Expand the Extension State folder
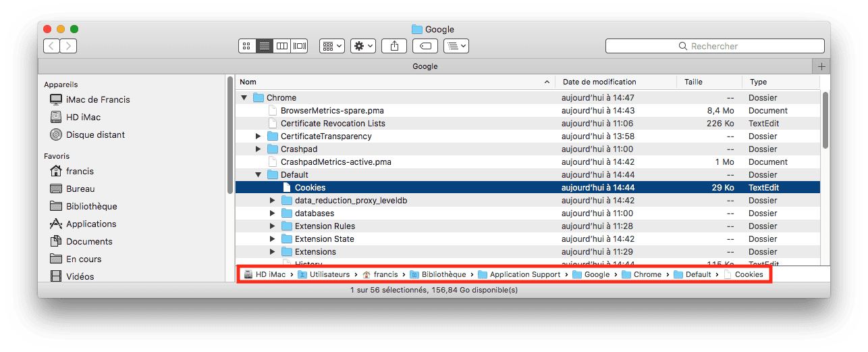Screen dimensions: 868x352 click(x=272, y=239)
